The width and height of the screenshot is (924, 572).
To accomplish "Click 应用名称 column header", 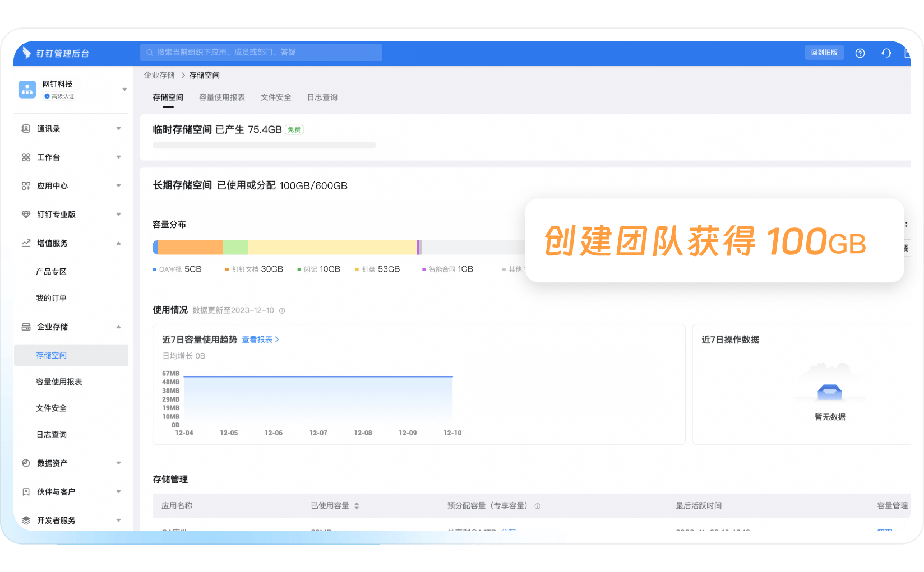I will tap(177, 506).
